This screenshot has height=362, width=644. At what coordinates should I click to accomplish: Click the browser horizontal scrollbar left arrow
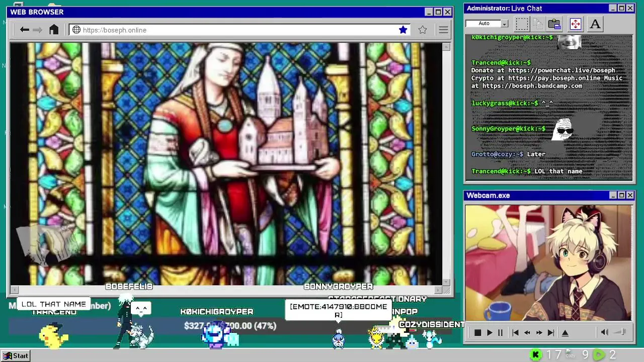tap(15, 290)
